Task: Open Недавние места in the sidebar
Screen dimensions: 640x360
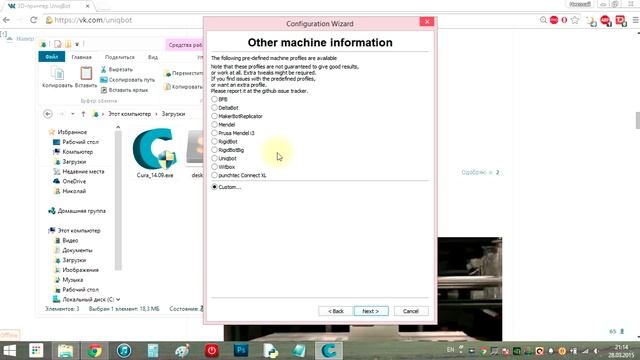Action: [79, 171]
